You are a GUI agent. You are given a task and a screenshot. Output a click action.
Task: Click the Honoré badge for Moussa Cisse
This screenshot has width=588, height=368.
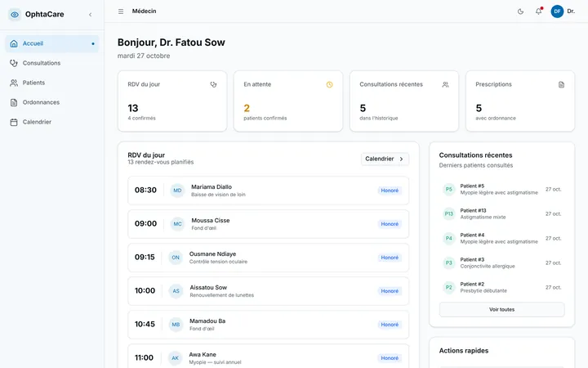pos(390,224)
